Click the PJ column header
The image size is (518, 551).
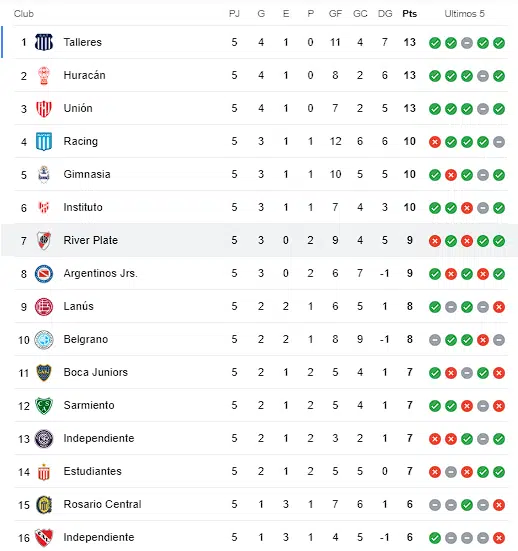[234, 14]
